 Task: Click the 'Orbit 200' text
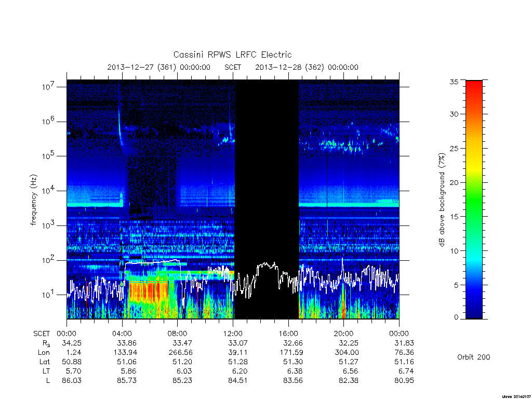(474, 357)
